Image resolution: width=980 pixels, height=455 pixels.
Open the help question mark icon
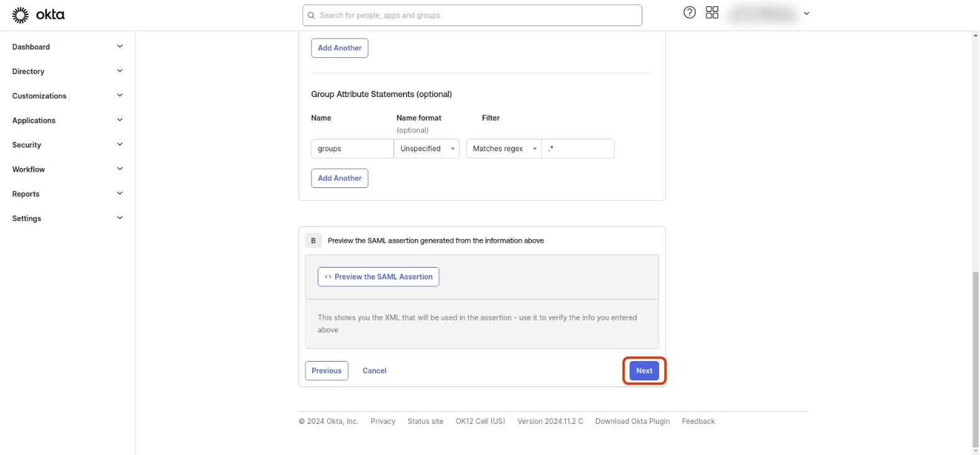[x=690, y=12]
